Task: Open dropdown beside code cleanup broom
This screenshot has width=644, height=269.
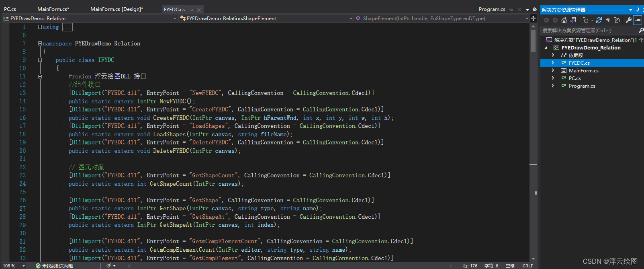Action: (x=114, y=266)
